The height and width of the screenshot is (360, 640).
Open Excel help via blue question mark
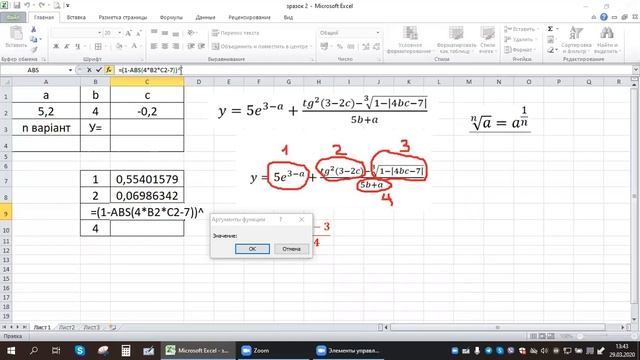tap(604, 17)
